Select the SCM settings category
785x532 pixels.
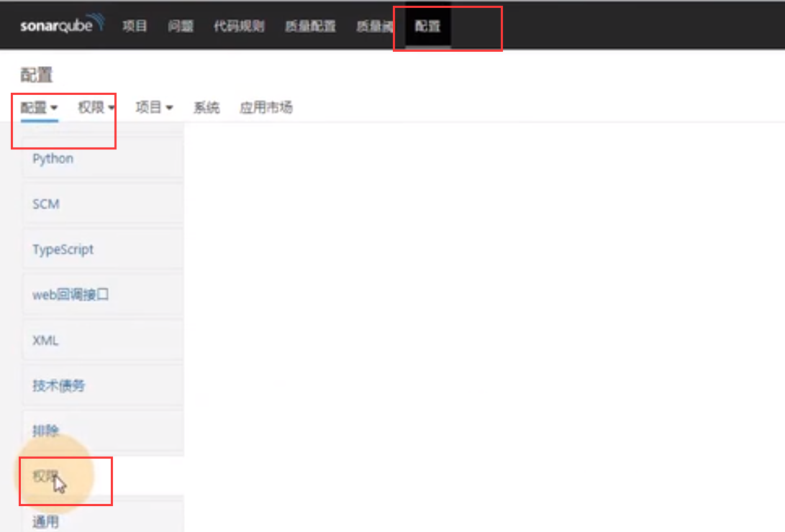coord(46,204)
